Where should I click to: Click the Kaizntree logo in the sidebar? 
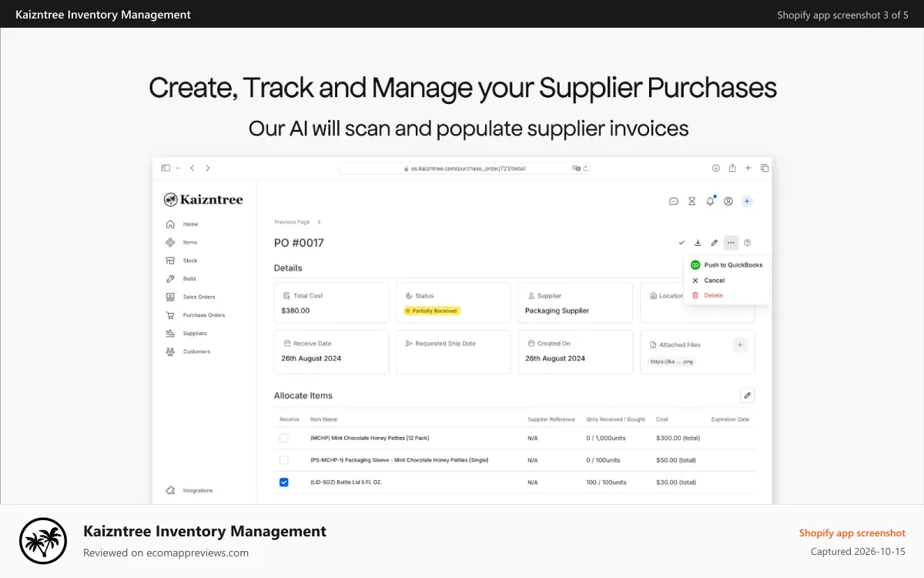pyautogui.click(x=203, y=200)
